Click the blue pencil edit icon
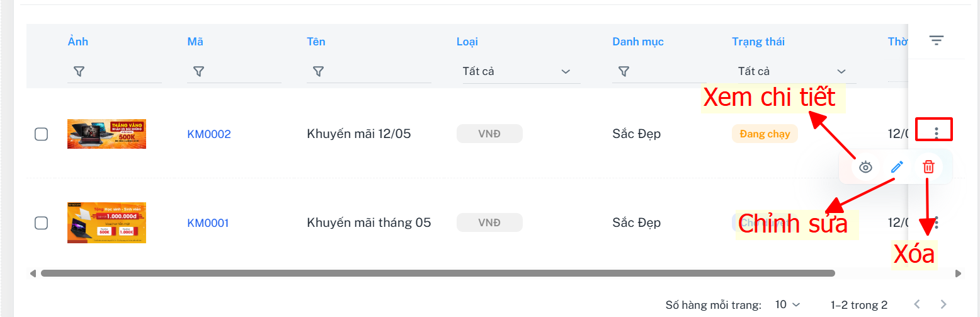 pos(897,167)
